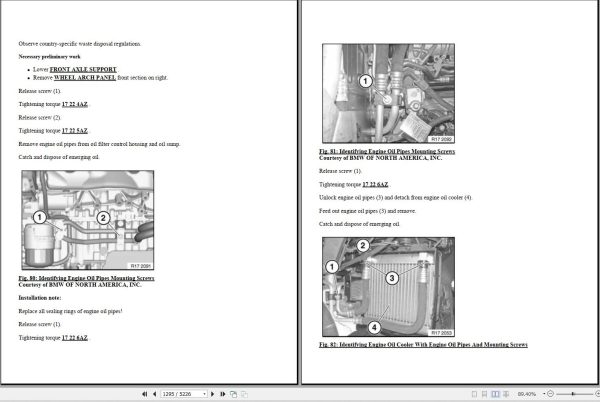
Task: Click the zoom out minus button
Action: tap(550, 394)
